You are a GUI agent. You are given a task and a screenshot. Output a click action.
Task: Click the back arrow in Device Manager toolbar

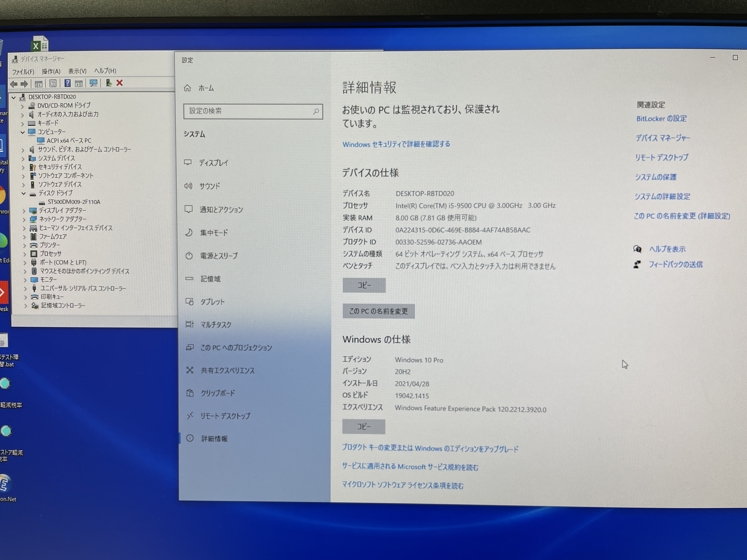tap(14, 84)
